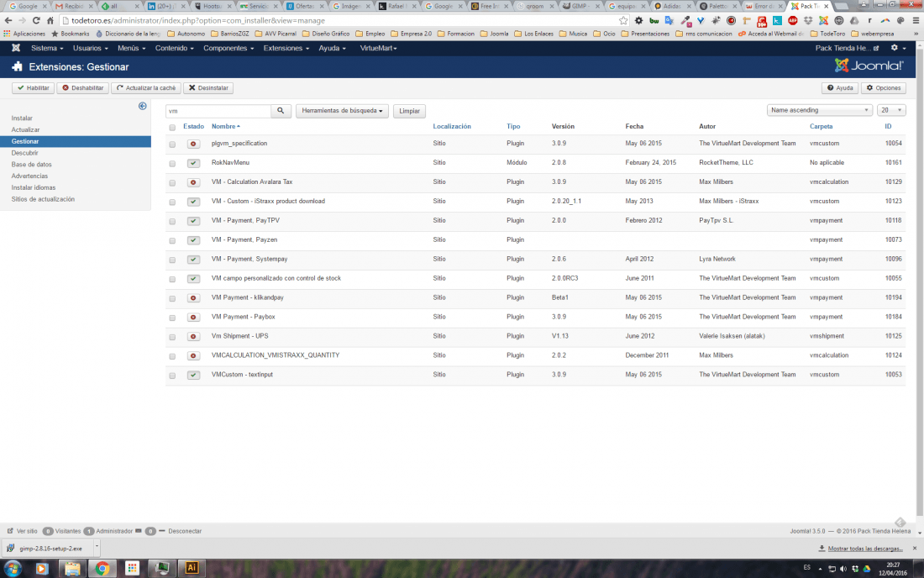The width and height of the screenshot is (924, 578).
Task: Enable VMCALCULATION_VMISTRAXX_QUANTITY status icon
Action: (193, 356)
